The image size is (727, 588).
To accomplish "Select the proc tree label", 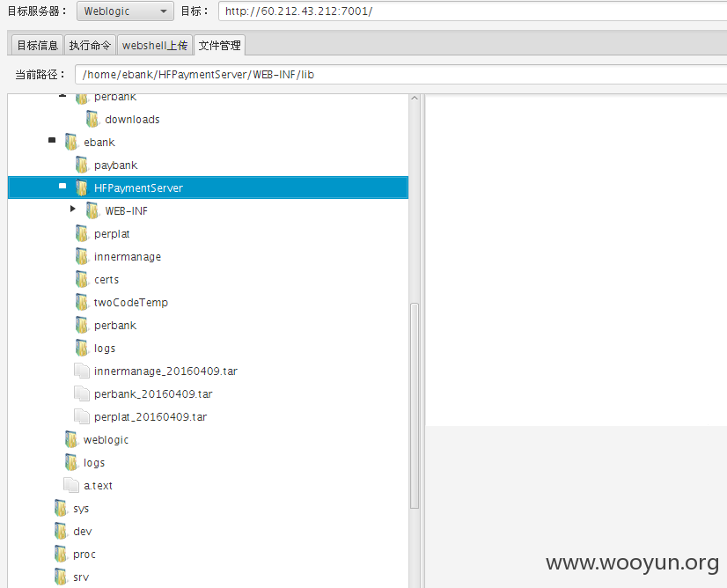I will (84, 555).
